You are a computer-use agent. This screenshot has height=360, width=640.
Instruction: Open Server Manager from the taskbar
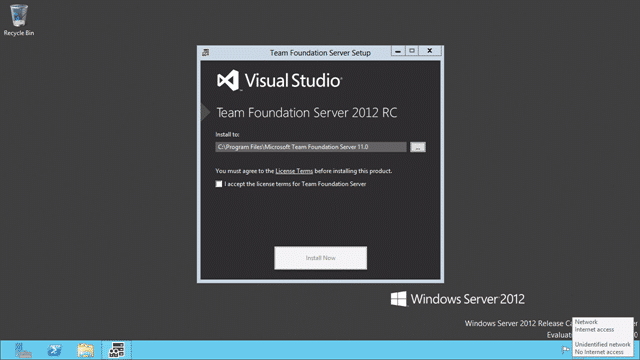23,350
